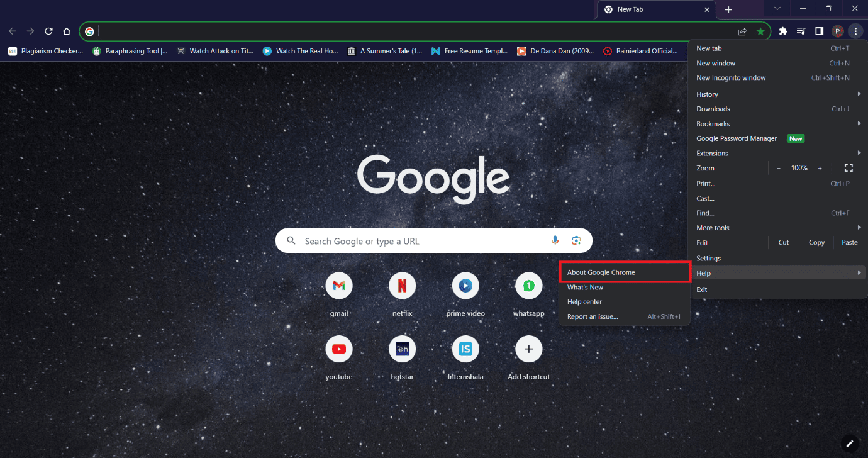This screenshot has width=868, height=458.
Task: Select What's New in Help submenu
Action: 625,288
